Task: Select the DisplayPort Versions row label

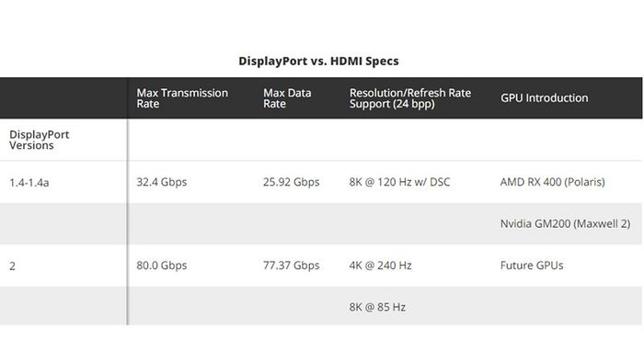Action: coord(39,140)
